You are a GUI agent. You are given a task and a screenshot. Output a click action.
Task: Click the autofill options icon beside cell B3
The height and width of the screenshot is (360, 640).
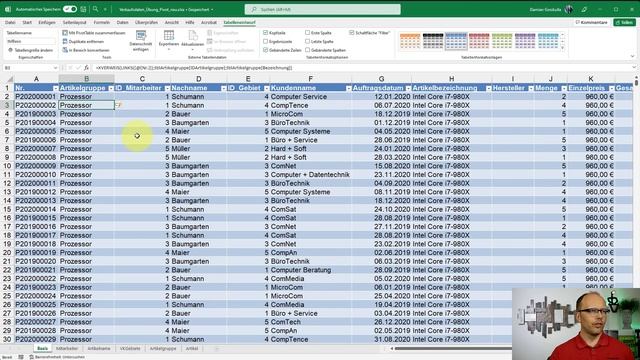(x=119, y=105)
